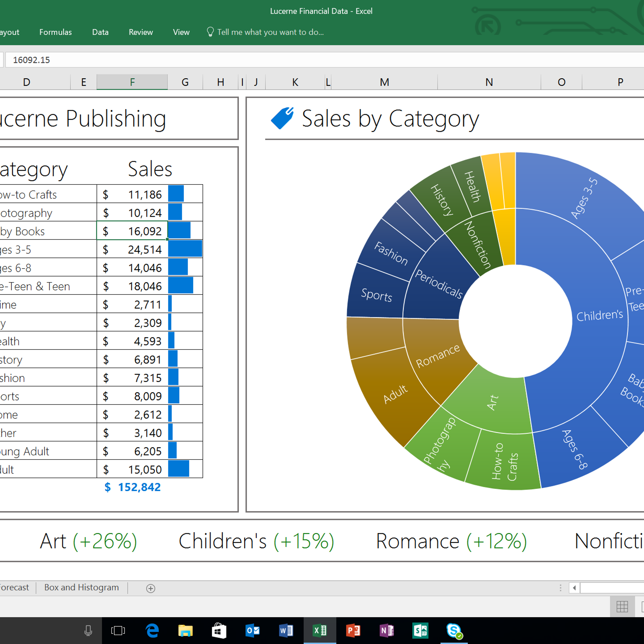The height and width of the screenshot is (644, 644).
Task: Open the Formulas ribbon tab
Action: [x=55, y=32]
